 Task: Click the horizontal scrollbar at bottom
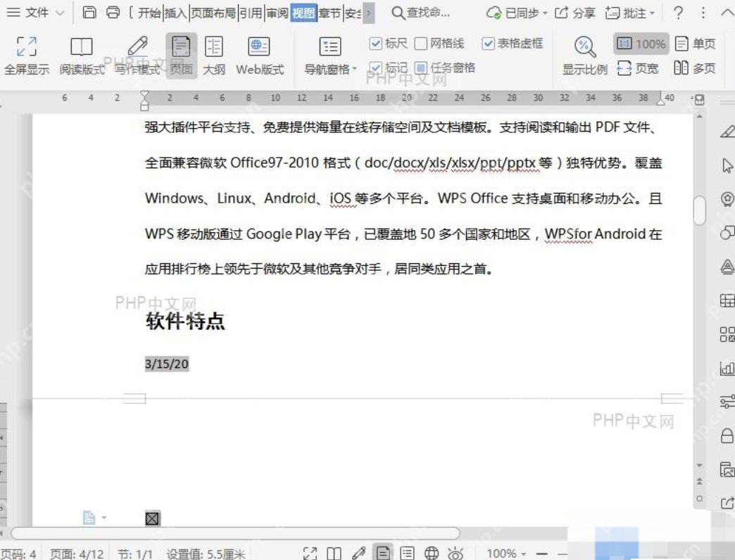point(235,533)
